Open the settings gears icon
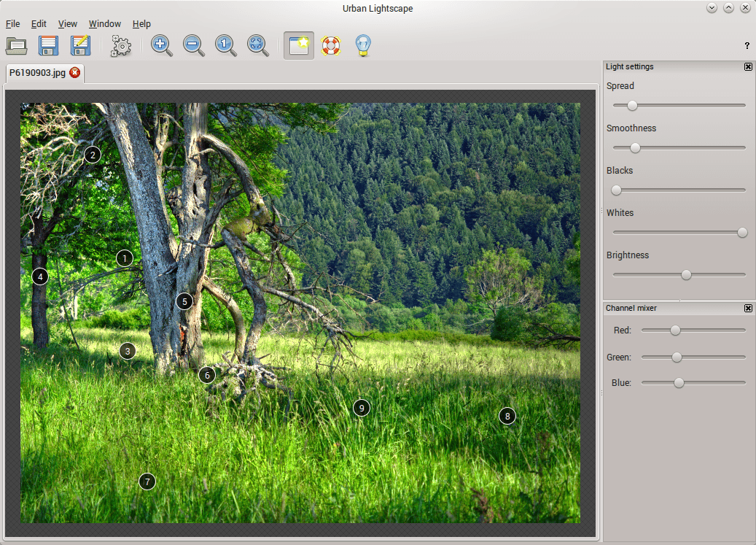756x545 pixels. pos(121,46)
